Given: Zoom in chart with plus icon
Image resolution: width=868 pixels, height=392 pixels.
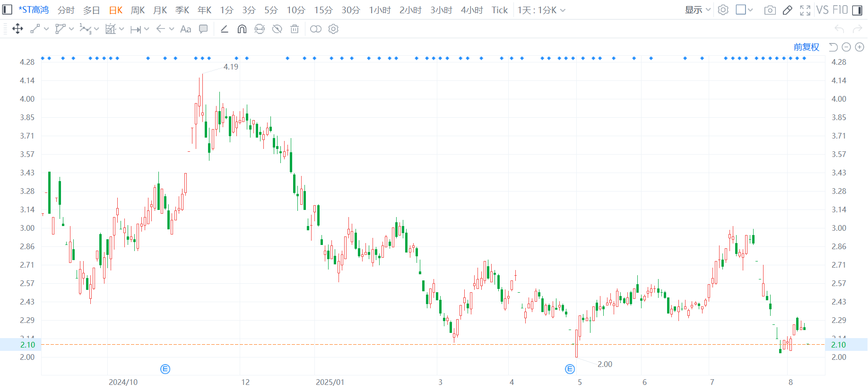Looking at the screenshot, I should [859, 47].
